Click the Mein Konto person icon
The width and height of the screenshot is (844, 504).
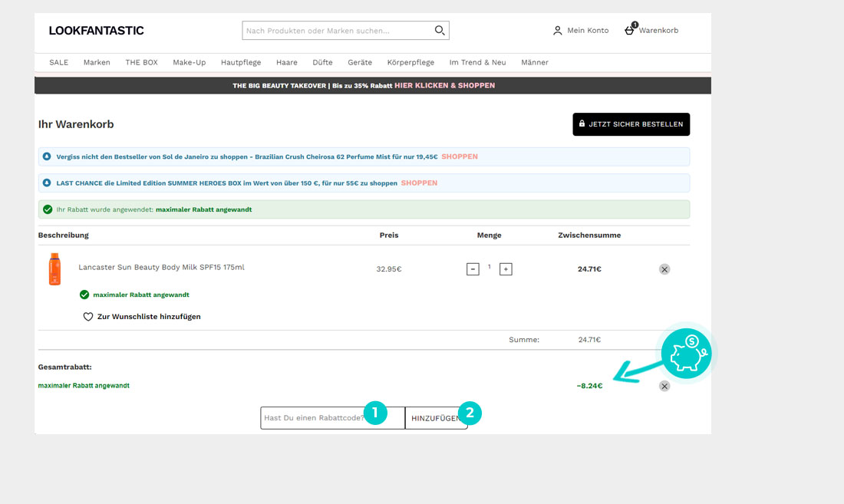[558, 31]
